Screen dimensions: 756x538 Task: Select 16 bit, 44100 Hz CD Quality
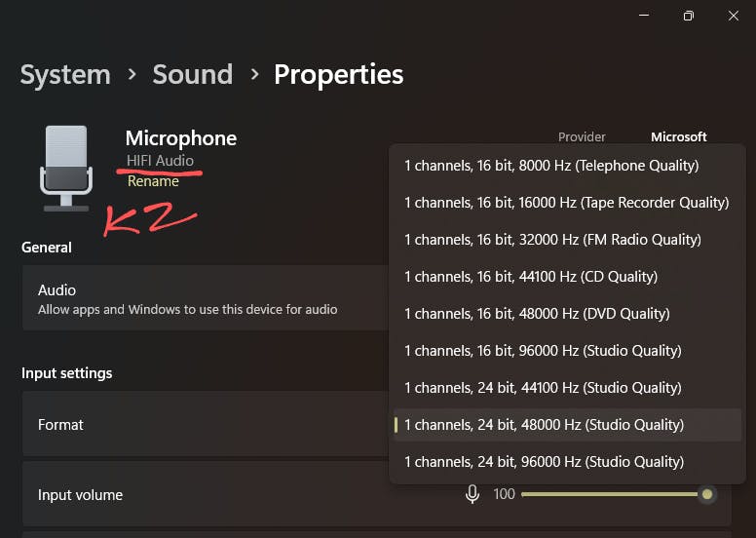click(x=531, y=277)
